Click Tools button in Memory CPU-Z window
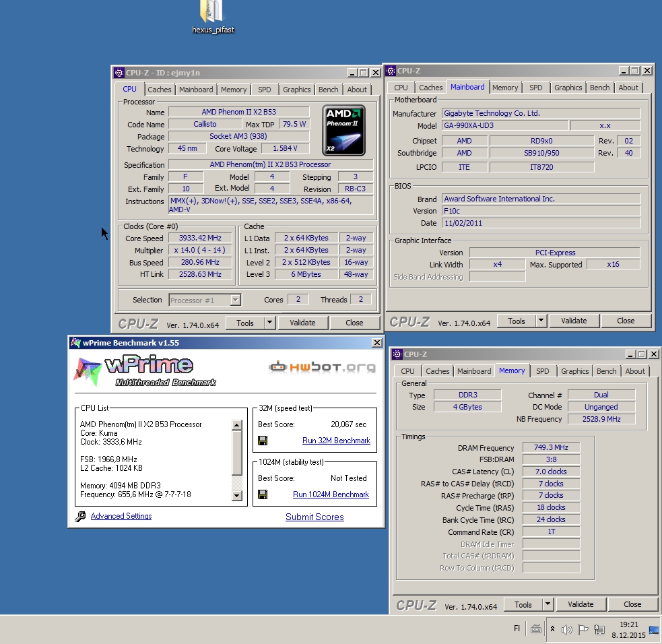The height and width of the screenshot is (644, 662). pyautogui.click(x=523, y=605)
